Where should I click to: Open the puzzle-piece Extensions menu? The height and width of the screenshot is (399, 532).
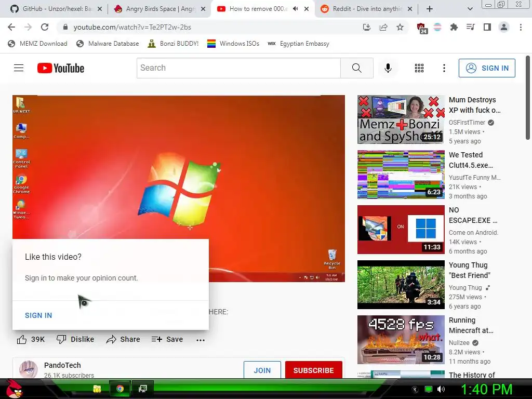(454, 27)
